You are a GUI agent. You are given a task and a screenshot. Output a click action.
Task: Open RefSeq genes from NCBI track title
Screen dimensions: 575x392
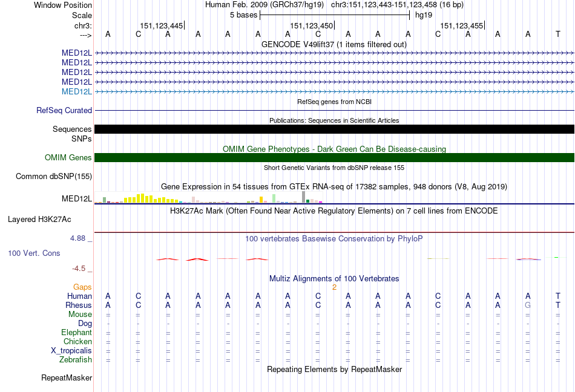pyautogui.click(x=334, y=102)
